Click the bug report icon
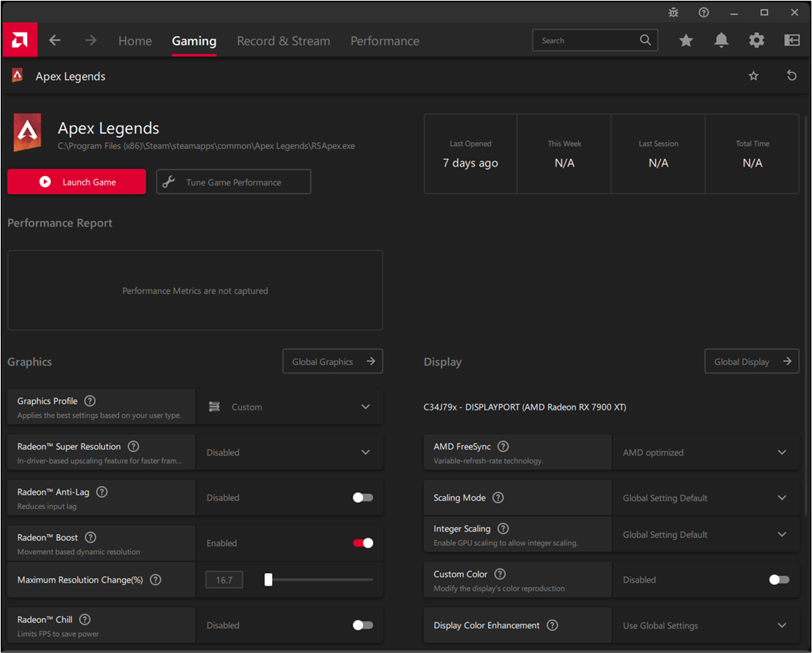The height and width of the screenshot is (653, 812). (673, 12)
